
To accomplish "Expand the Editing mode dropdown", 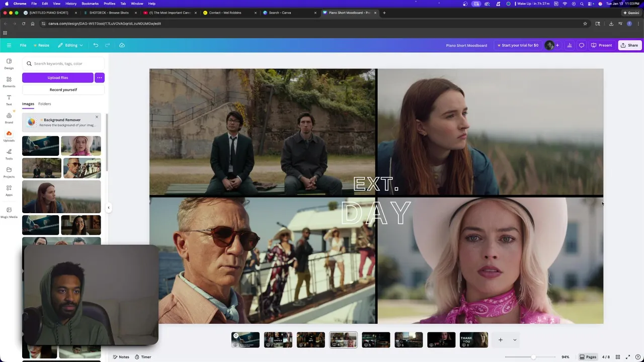I will tap(70, 45).
